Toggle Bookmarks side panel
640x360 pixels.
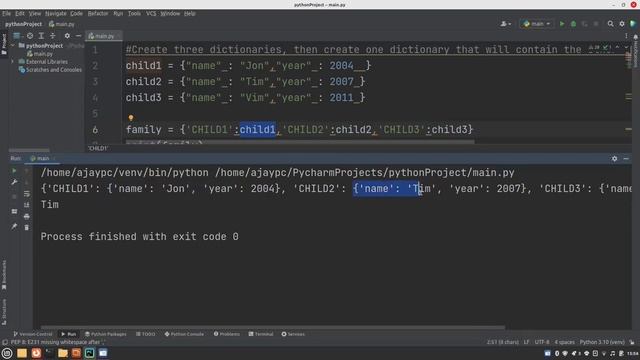click(x=4, y=275)
